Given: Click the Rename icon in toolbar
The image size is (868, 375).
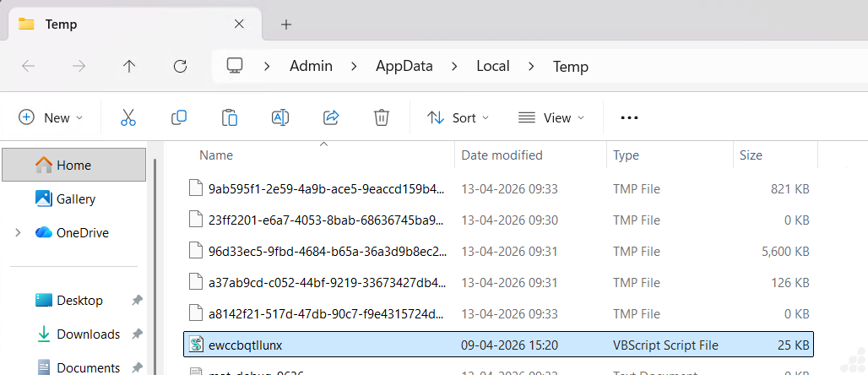Looking at the screenshot, I should pos(280,117).
